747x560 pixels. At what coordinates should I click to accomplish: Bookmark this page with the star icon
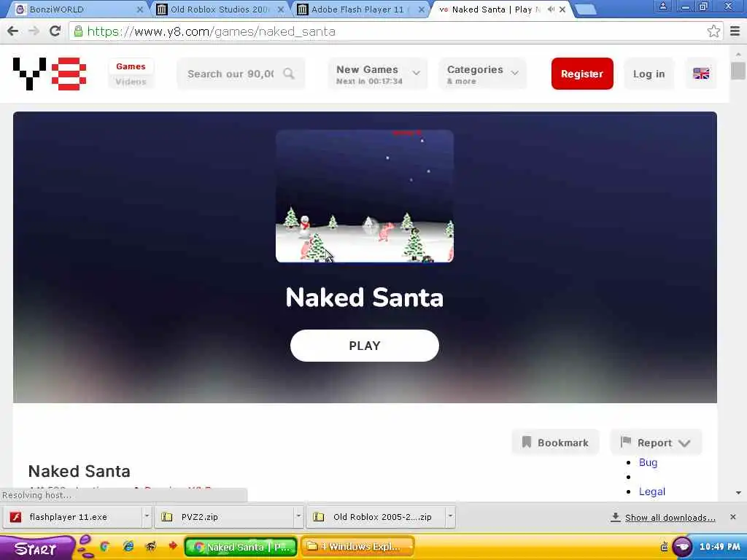click(713, 31)
